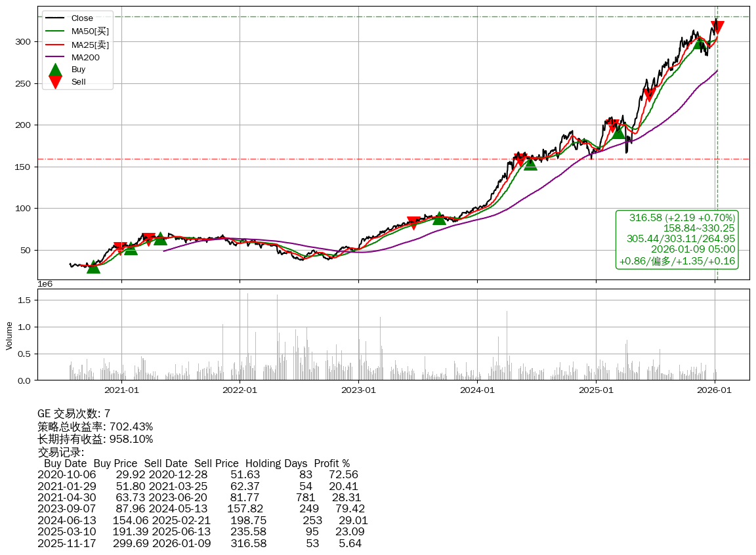Click the Volume axis label
The image size is (756, 555).
click(9, 335)
